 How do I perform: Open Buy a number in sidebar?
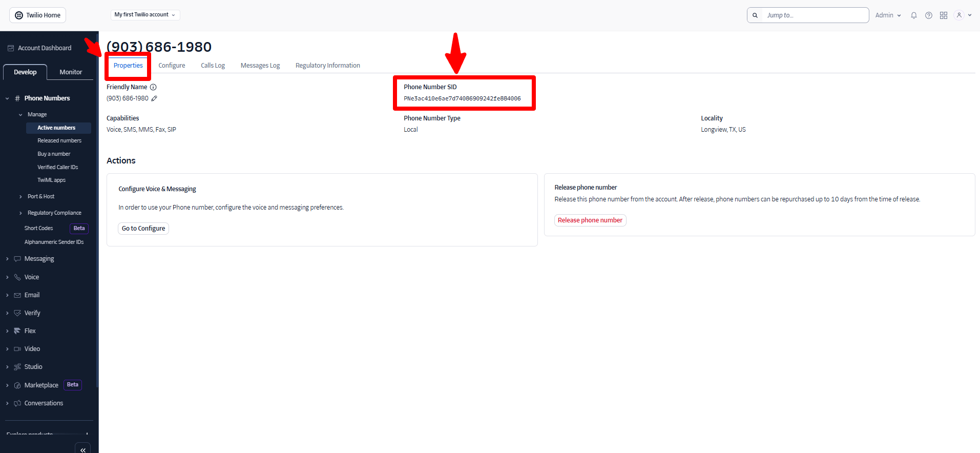pos(54,154)
